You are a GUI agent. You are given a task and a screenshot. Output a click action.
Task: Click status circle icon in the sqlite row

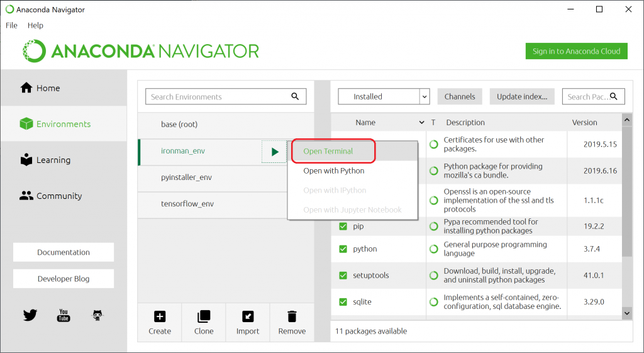tap(434, 301)
